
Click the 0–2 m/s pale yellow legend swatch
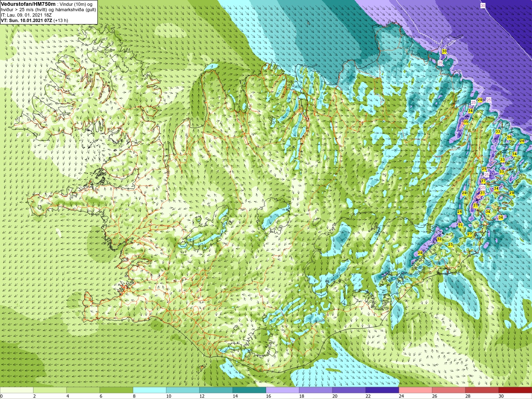pyautogui.click(x=17, y=390)
